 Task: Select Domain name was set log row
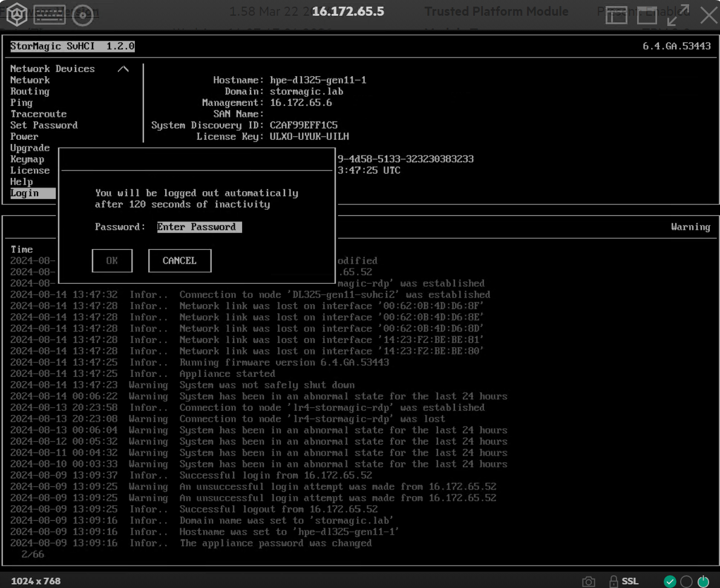click(x=202, y=520)
